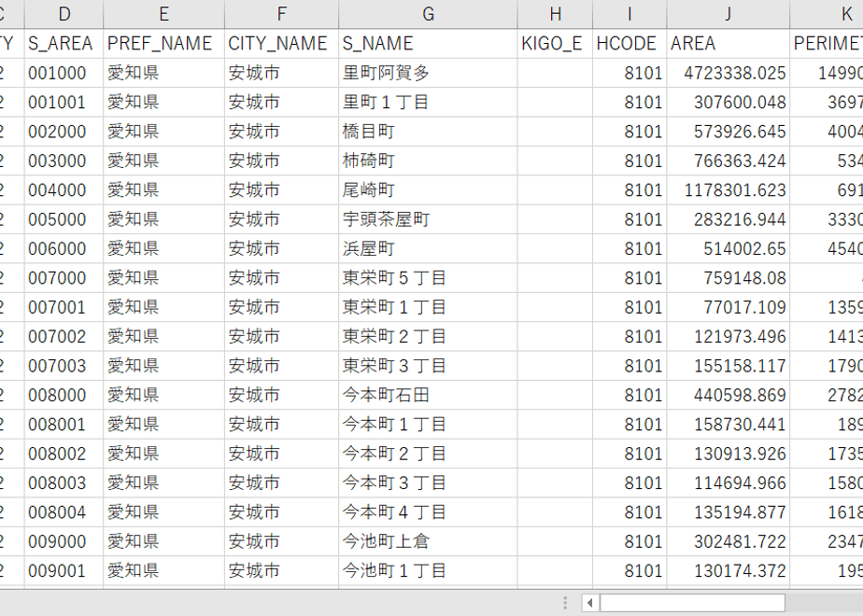This screenshot has width=863, height=616.
Task: Click cell with value 440598.869
Action: point(729,395)
